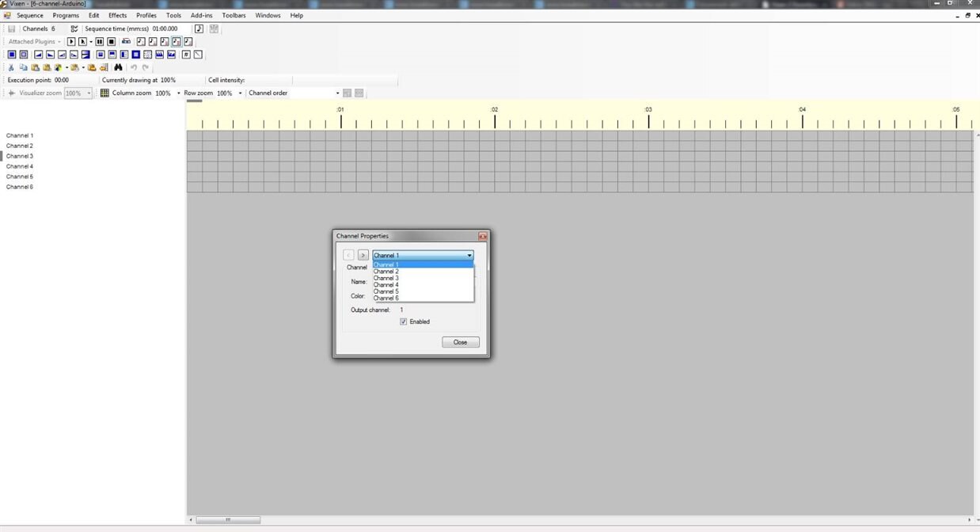
Task: Click the :03 time ruler marker
Action: [x=648, y=109]
